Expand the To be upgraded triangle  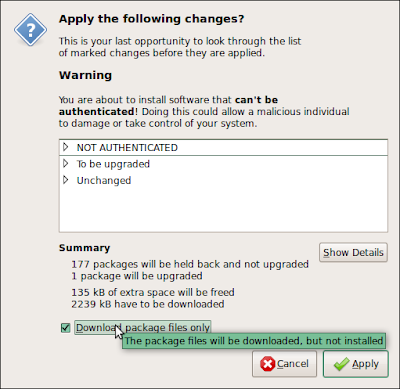[x=66, y=163]
